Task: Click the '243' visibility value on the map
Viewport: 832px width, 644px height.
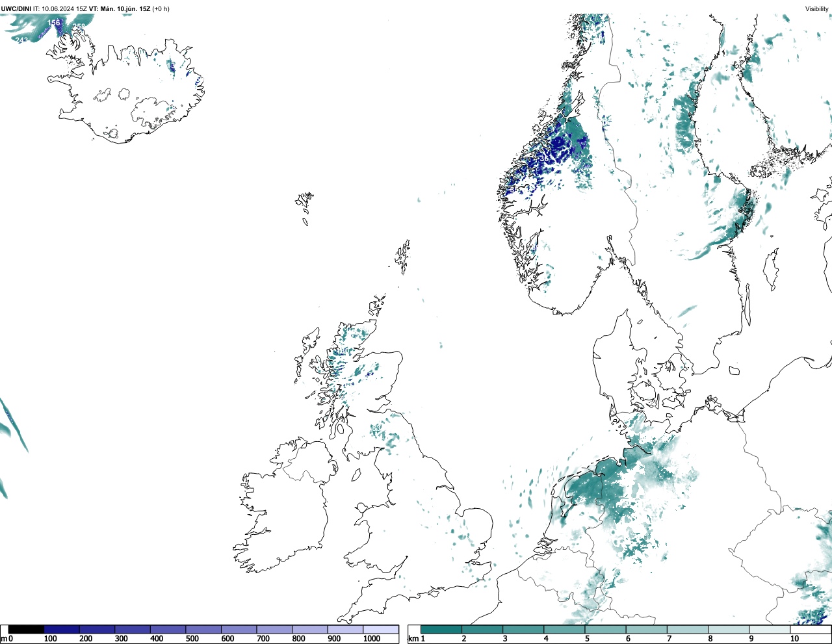Action: point(21,40)
